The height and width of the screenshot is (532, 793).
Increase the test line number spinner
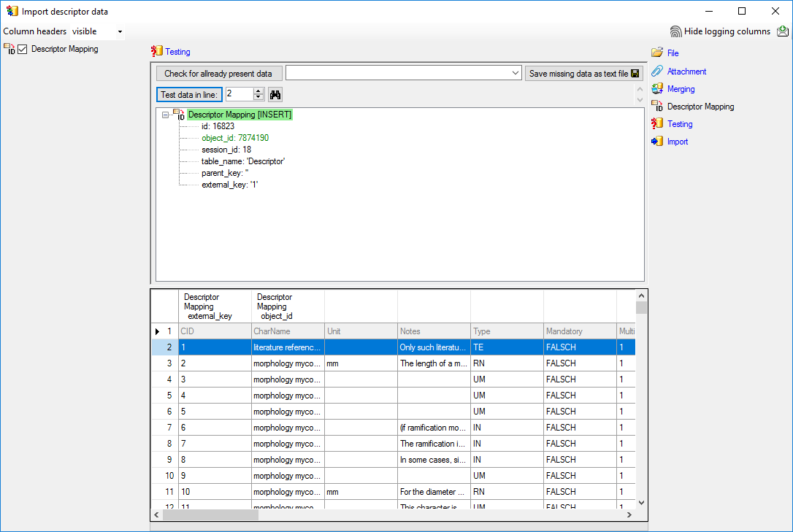pyautogui.click(x=258, y=91)
